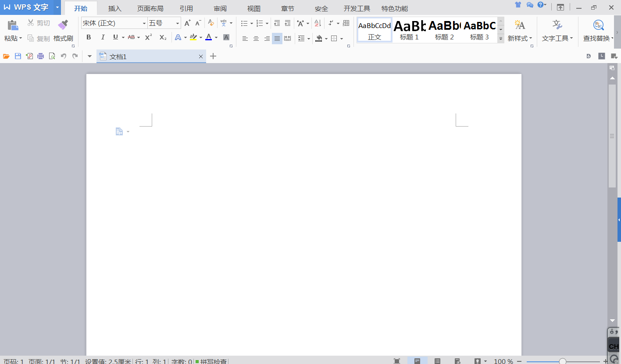Click the full screen view icon in status bar

(x=397, y=361)
